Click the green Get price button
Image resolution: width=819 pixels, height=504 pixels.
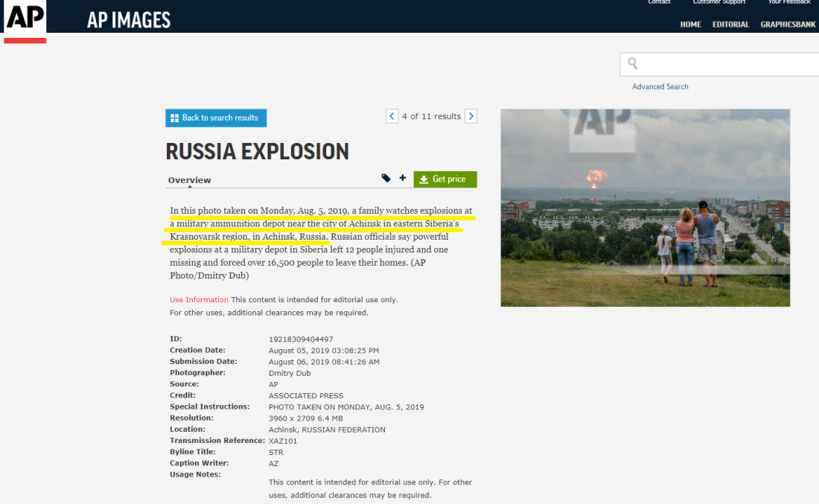tap(445, 179)
